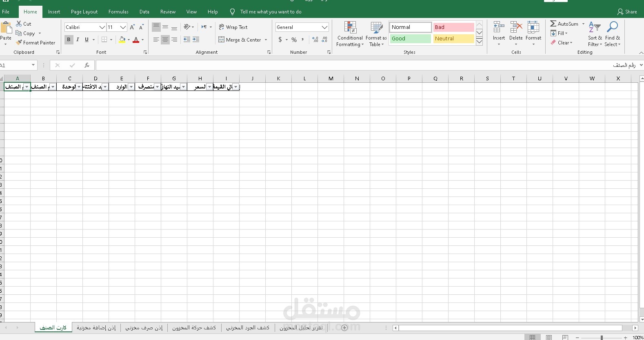
Task: Open cell borders button
Action: pos(104,40)
